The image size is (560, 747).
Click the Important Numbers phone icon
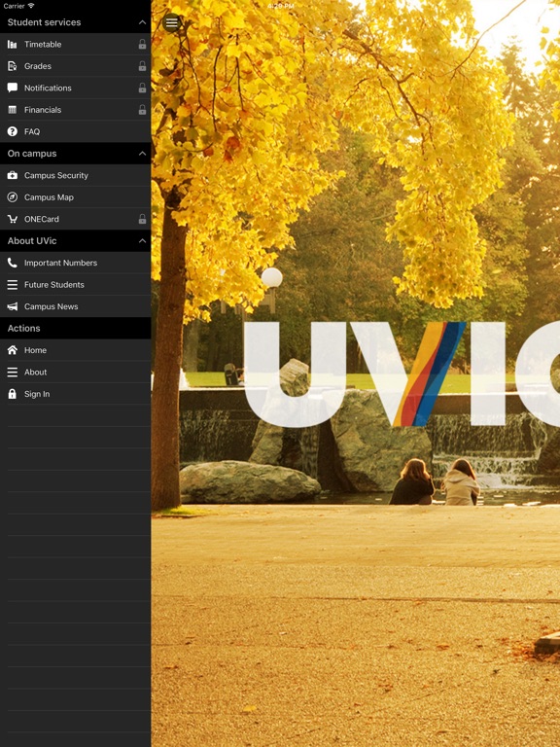click(x=13, y=263)
